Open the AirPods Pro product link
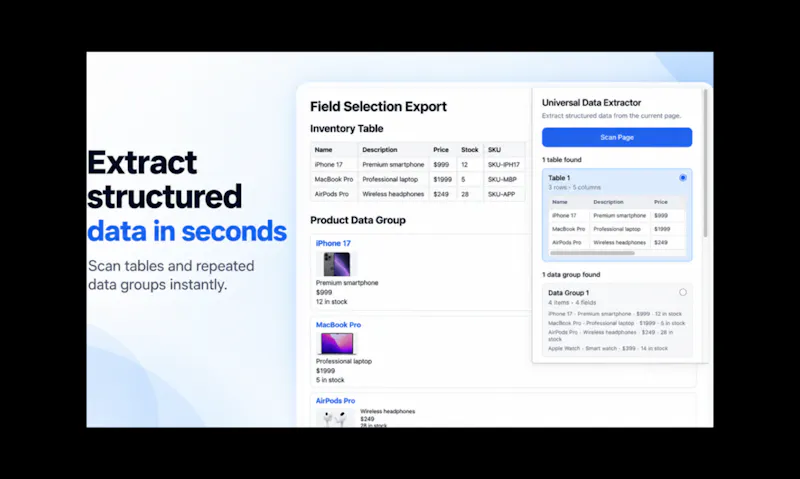The image size is (800, 479). (335, 400)
